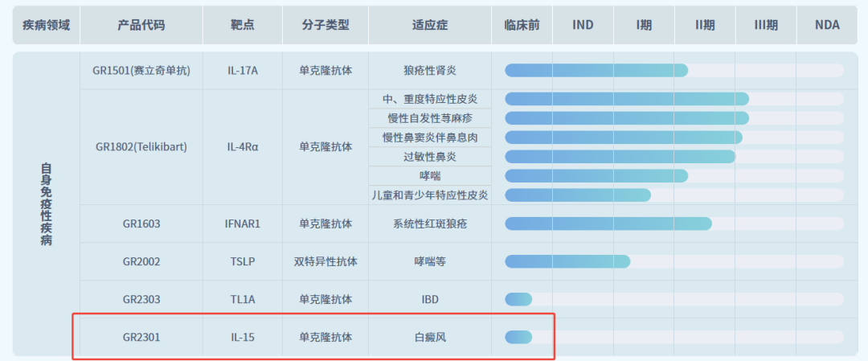The width and height of the screenshot is (868, 361).
Task: Click indication 哮喘 under GR1802
Action: click(x=429, y=175)
